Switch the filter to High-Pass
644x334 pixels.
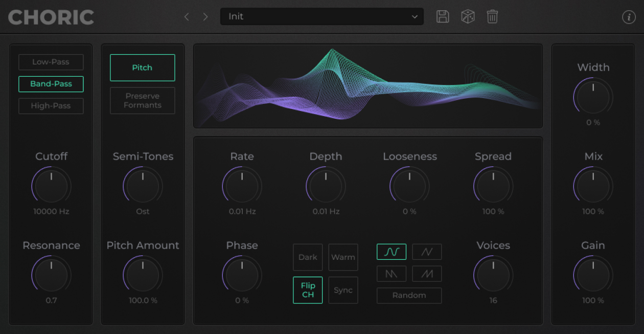[x=51, y=106]
